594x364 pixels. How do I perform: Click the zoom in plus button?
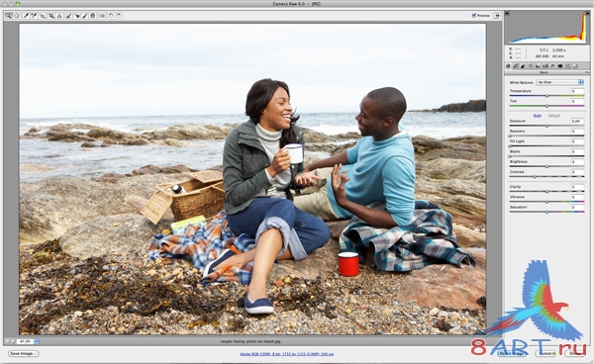[x=13, y=341]
